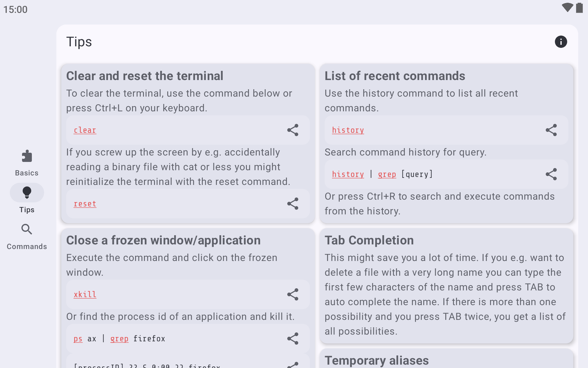Share the clear command
This screenshot has width=588, height=368.
click(x=293, y=130)
